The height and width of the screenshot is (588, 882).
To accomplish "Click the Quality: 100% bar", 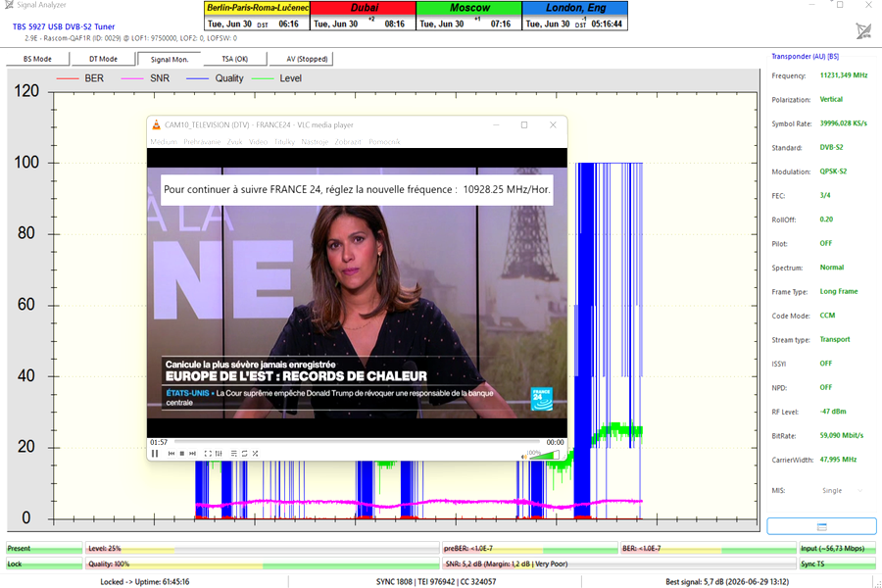I will coord(262,563).
